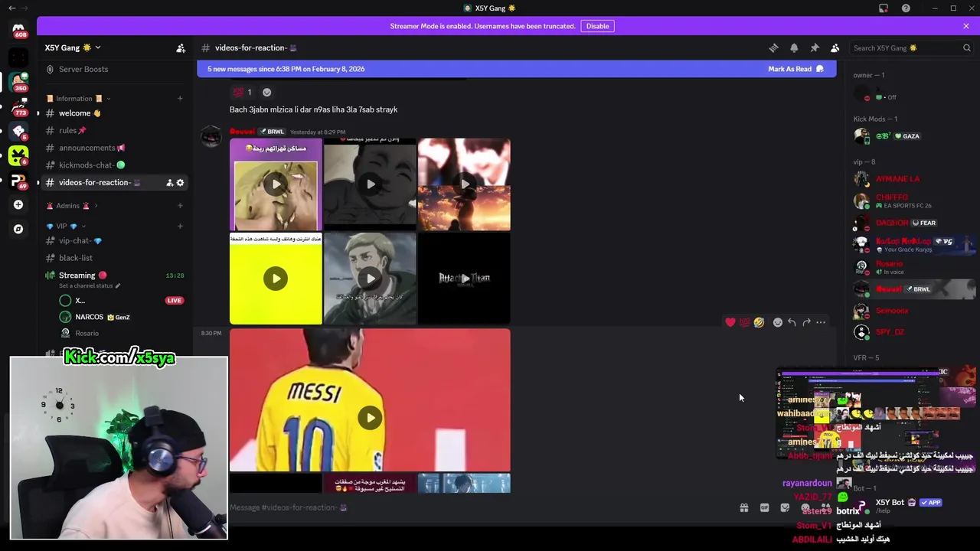Expand the Admins category
Image resolution: width=980 pixels, height=551 pixels.
[72, 206]
